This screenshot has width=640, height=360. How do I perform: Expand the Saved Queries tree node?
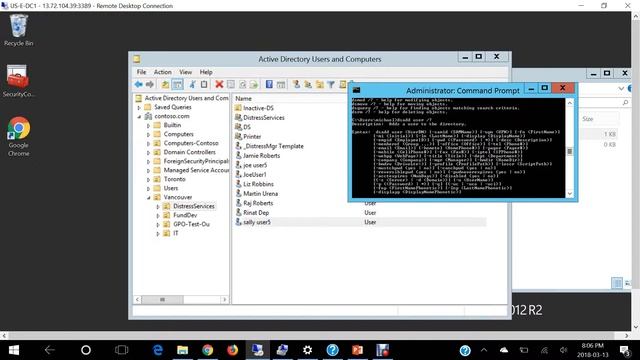139,107
